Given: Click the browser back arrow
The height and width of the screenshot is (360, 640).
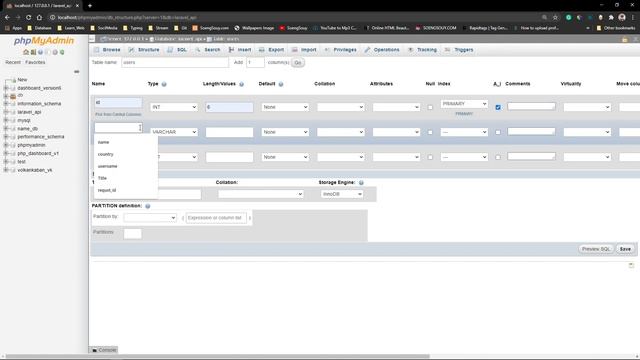Looking at the screenshot, I should tap(7, 18).
